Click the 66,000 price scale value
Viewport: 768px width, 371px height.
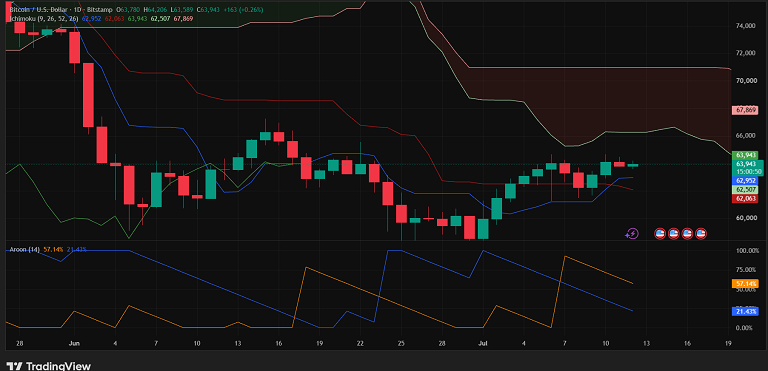click(745, 135)
